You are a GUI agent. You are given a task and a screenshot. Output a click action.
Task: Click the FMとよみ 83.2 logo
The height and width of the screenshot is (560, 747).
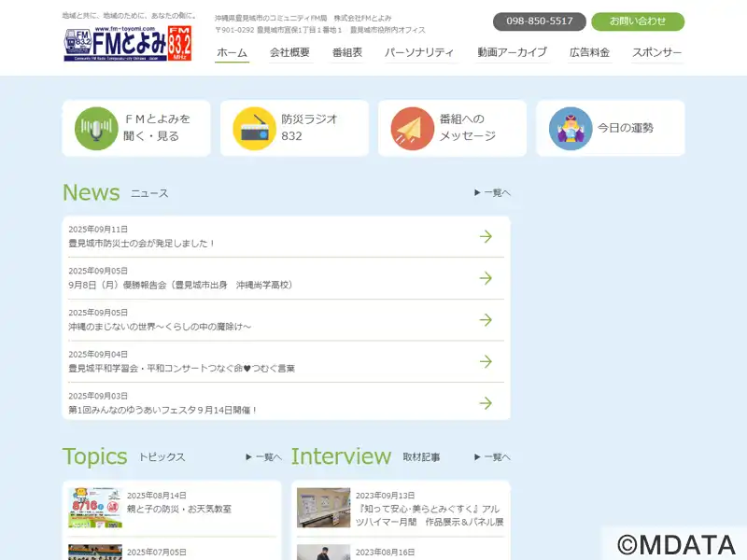pos(128,43)
